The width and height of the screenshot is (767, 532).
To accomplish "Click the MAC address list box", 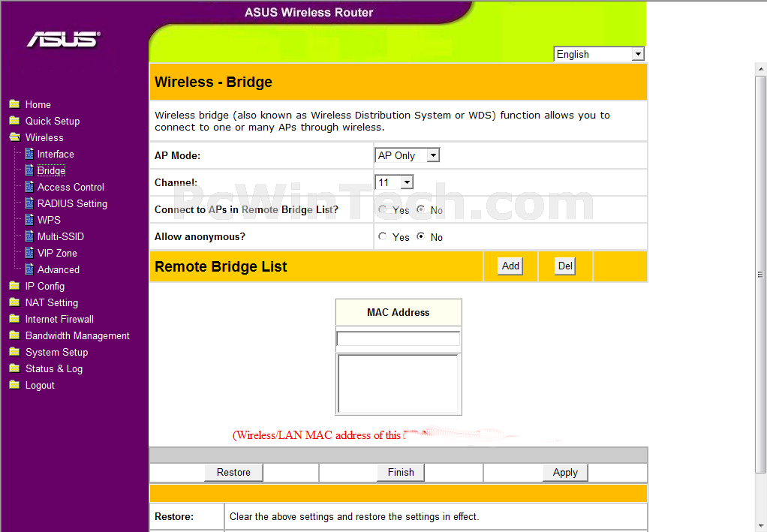I will pos(399,384).
